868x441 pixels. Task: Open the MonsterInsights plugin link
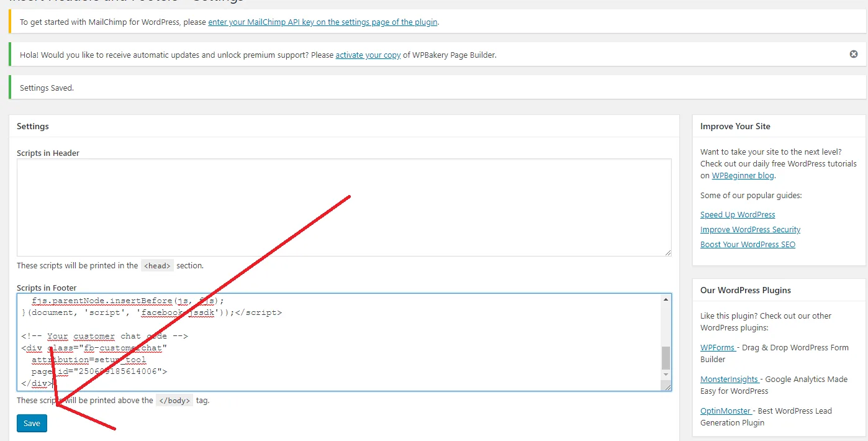730,379
